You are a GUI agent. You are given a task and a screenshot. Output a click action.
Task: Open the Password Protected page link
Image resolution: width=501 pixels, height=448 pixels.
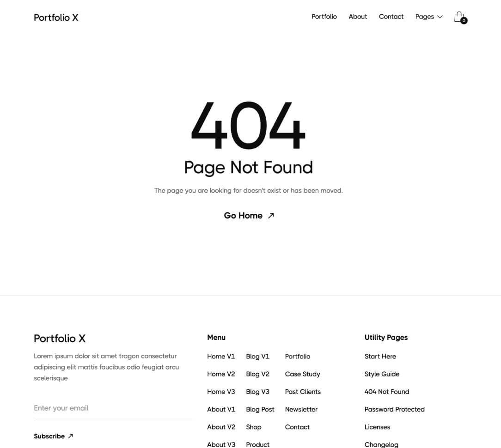point(394,409)
